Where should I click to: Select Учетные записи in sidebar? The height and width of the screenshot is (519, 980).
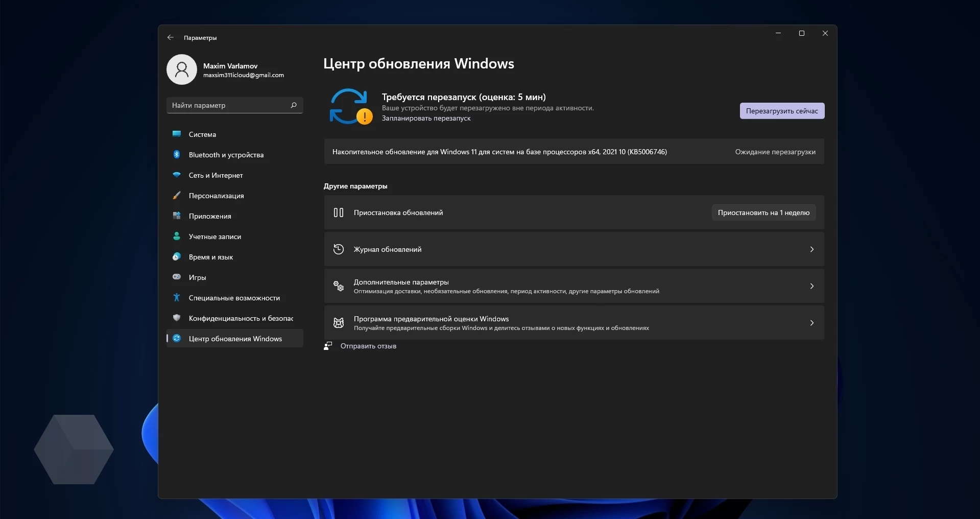[235, 237]
